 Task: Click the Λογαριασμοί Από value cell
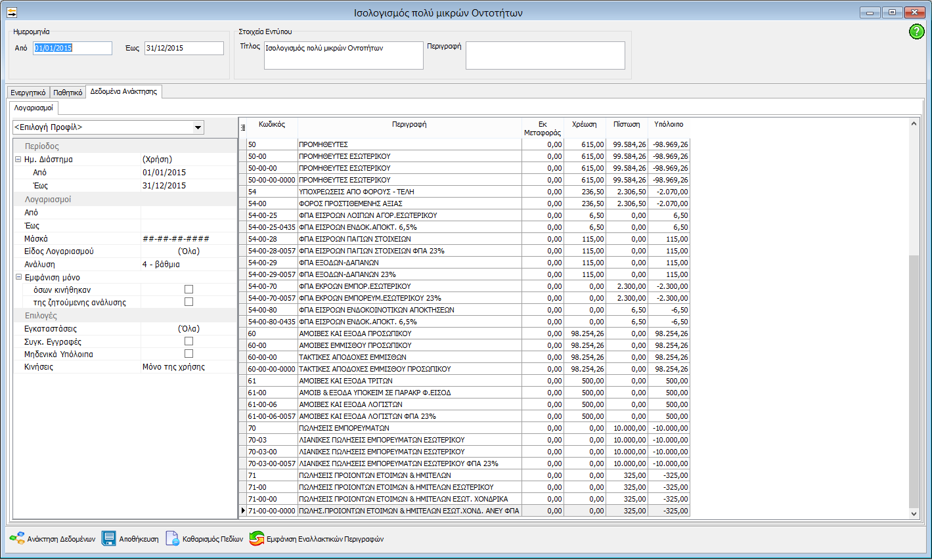(189, 213)
